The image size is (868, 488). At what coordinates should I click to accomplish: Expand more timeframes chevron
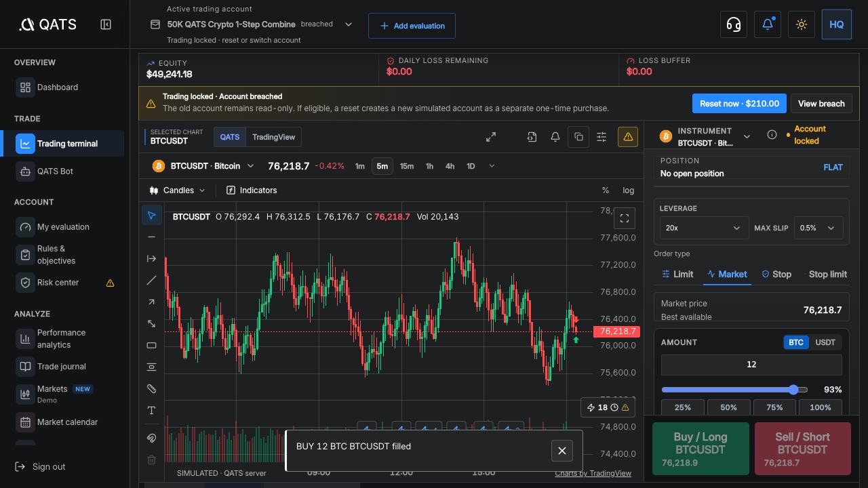point(492,166)
